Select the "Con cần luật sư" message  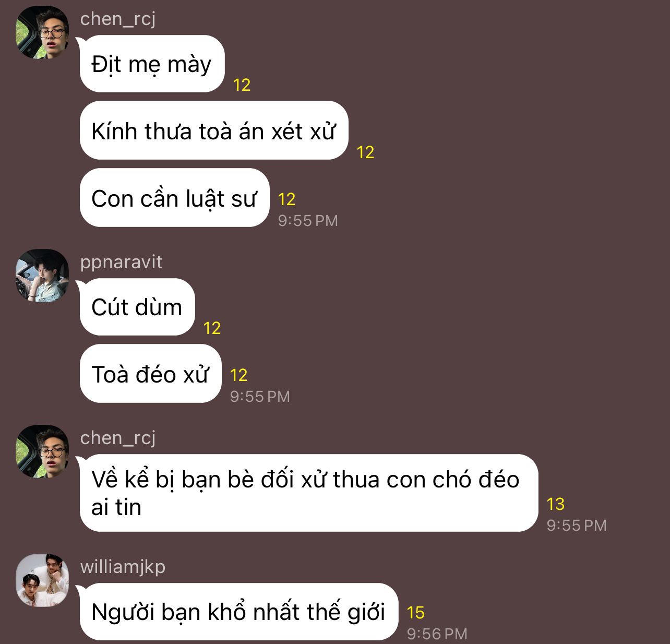(x=174, y=198)
